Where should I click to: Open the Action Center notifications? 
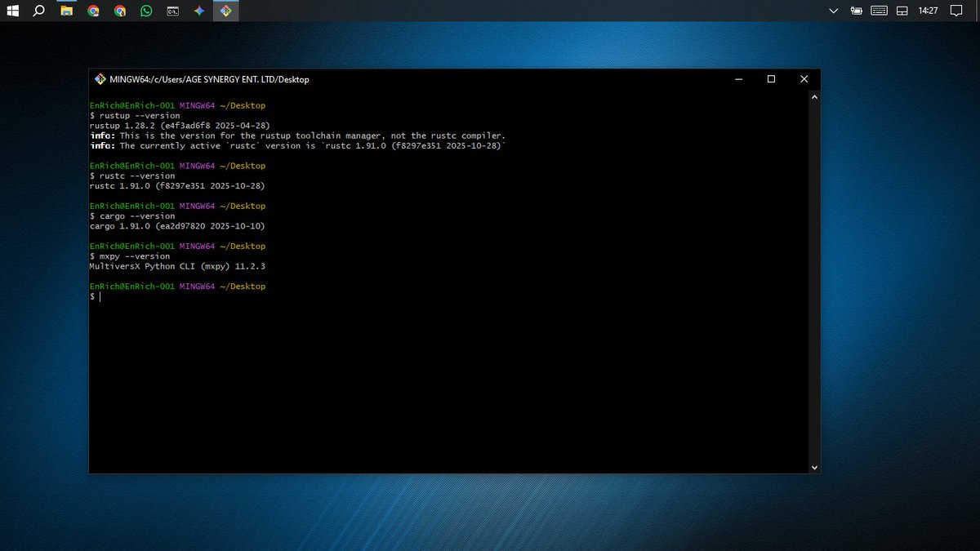point(957,11)
